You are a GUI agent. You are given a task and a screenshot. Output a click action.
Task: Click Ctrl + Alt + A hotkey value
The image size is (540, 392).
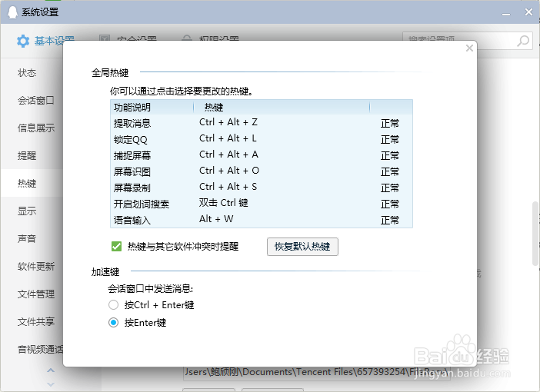(228, 154)
